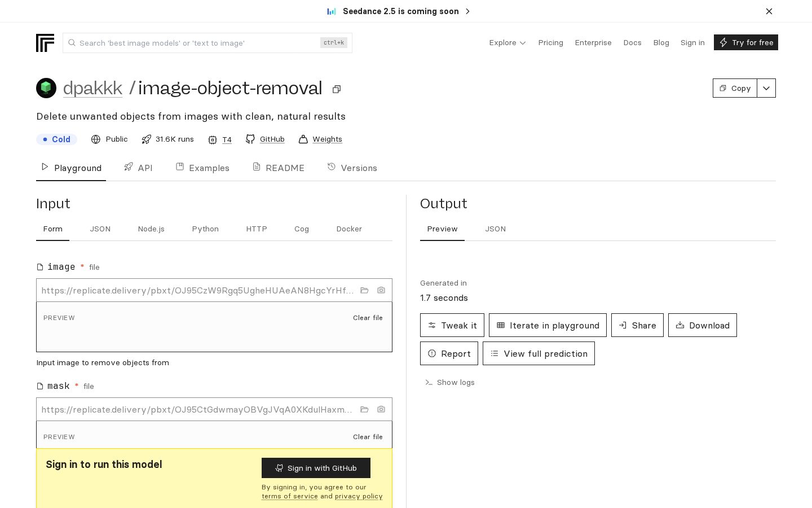Report this prediction
The height and width of the screenshot is (508, 812).
tap(449, 353)
